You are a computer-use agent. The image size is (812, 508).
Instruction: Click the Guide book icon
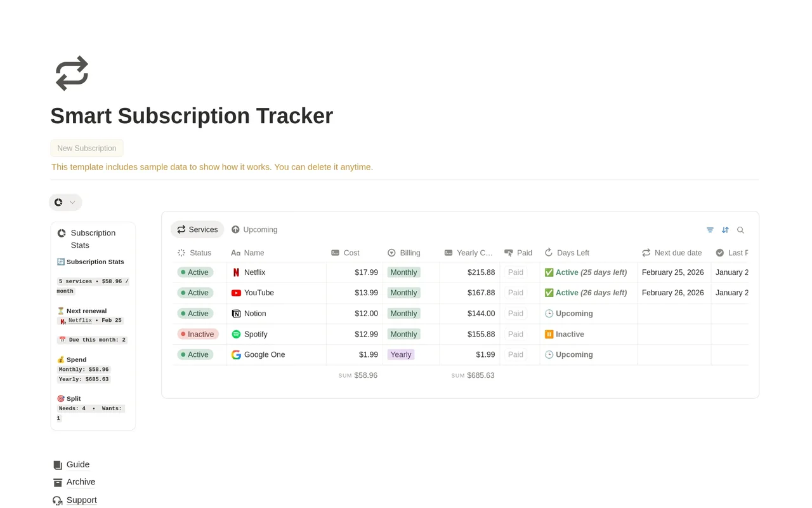[x=58, y=465]
